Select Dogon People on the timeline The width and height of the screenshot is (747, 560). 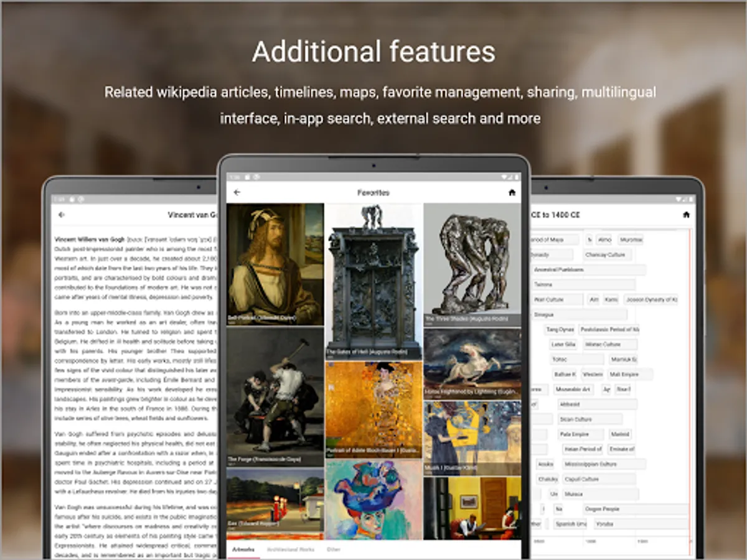tap(636, 508)
